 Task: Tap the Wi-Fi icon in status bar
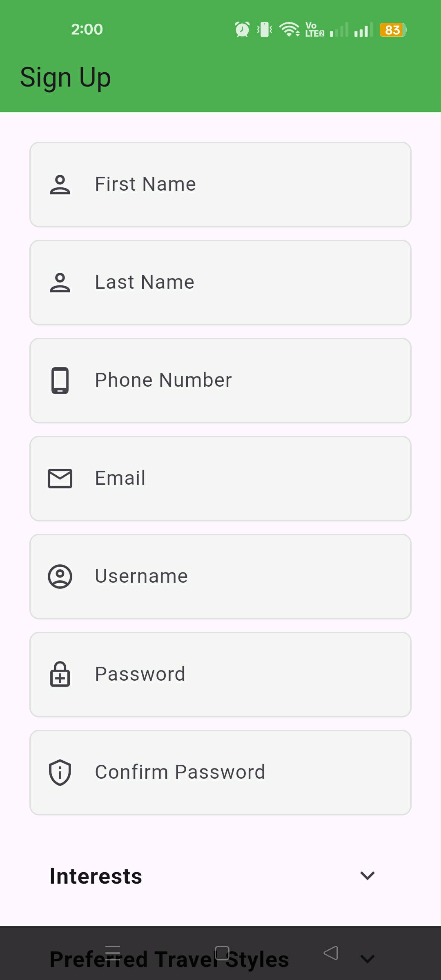tap(289, 29)
